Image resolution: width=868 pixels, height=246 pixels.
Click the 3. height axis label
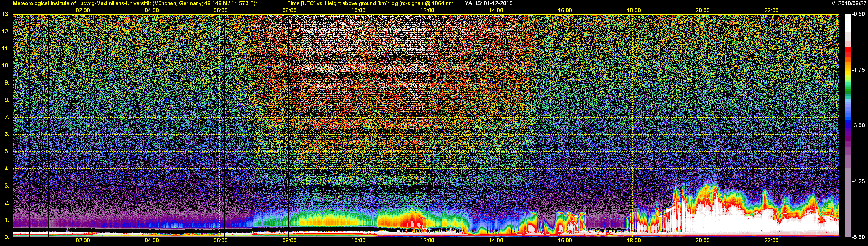[x=7, y=186]
